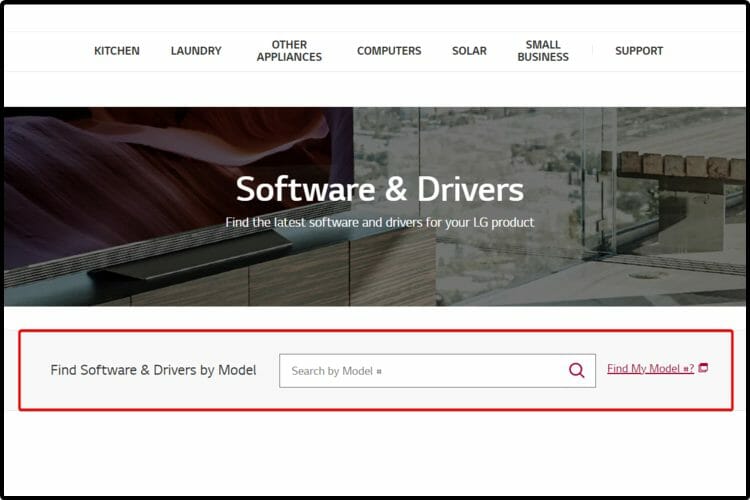Open the LAUNDRY menu

(x=196, y=51)
